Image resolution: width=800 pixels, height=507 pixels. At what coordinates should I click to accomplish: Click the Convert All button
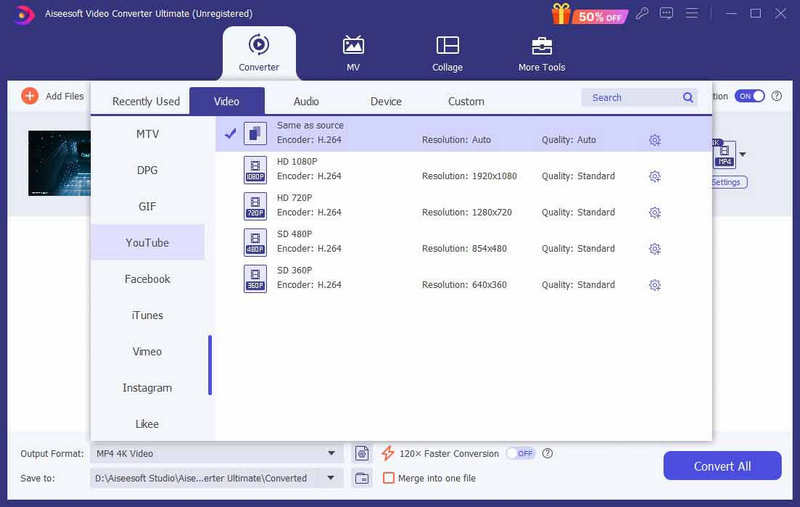[722, 466]
